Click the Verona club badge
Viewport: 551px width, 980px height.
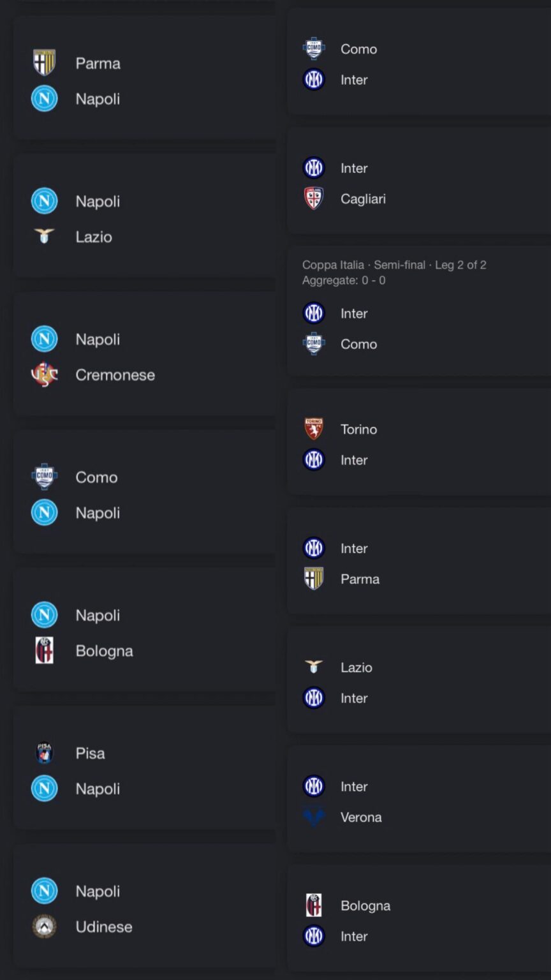(314, 817)
